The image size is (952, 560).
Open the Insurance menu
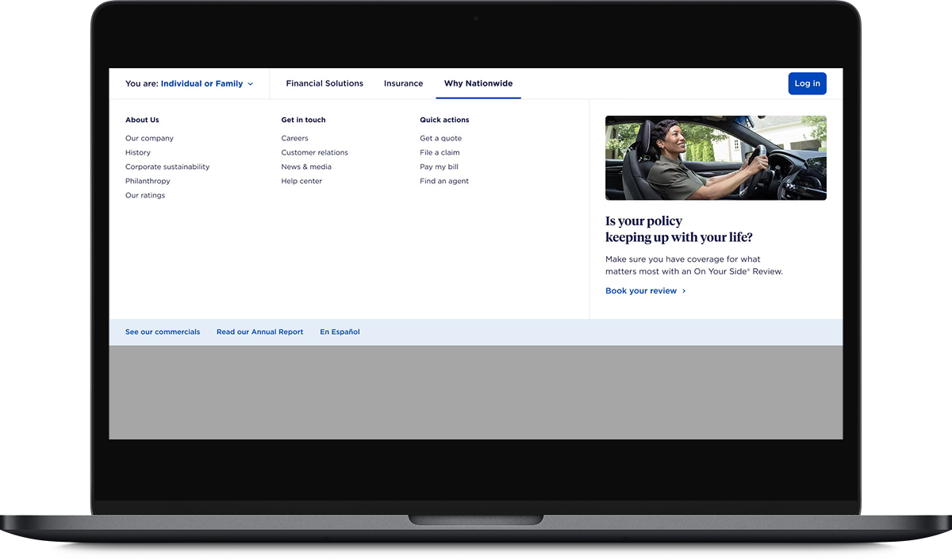pyautogui.click(x=403, y=83)
